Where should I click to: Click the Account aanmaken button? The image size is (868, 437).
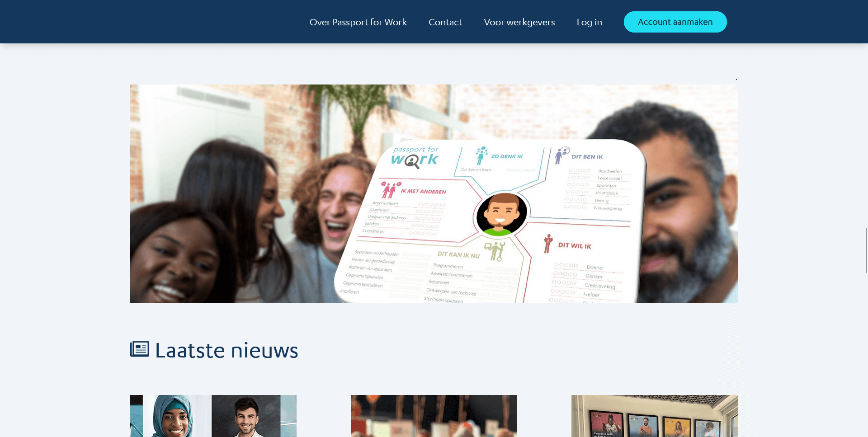(x=675, y=22)
